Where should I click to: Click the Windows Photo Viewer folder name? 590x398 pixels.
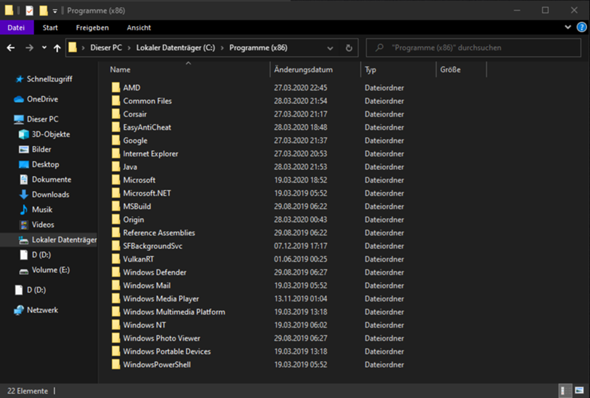(x=162, y=338)
